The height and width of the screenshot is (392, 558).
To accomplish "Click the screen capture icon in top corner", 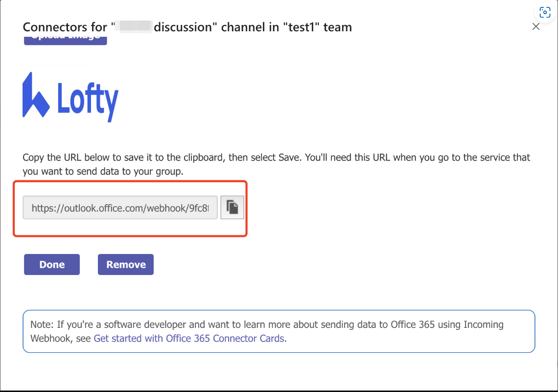I will [x=545, y=13].
